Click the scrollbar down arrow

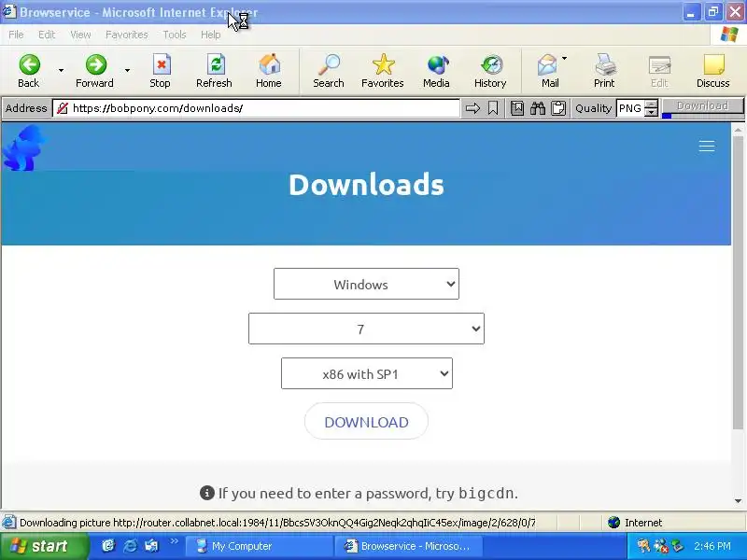(x=738, y=501)
